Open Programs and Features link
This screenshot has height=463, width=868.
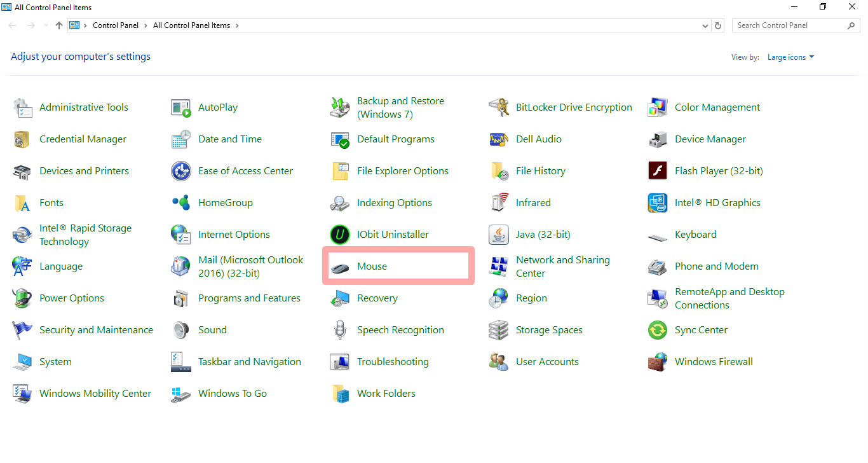click(x=249, y=298)
